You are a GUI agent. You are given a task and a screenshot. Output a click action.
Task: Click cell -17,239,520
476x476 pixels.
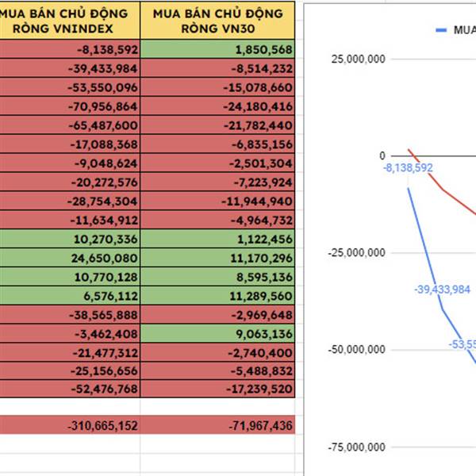(217, 388)
